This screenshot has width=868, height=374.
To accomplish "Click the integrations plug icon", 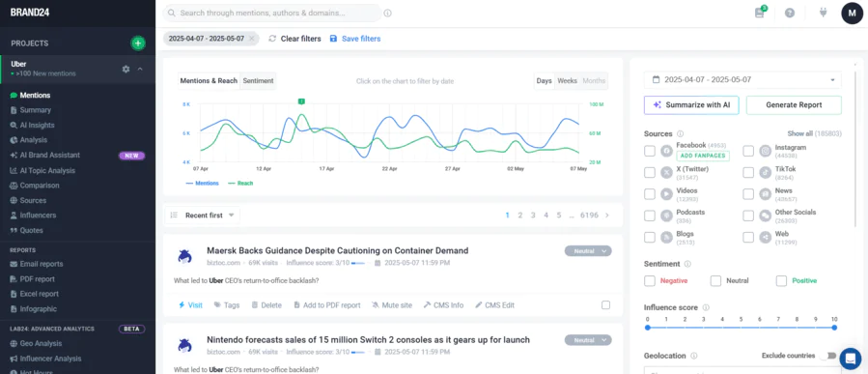I will (x=823, y=13).
